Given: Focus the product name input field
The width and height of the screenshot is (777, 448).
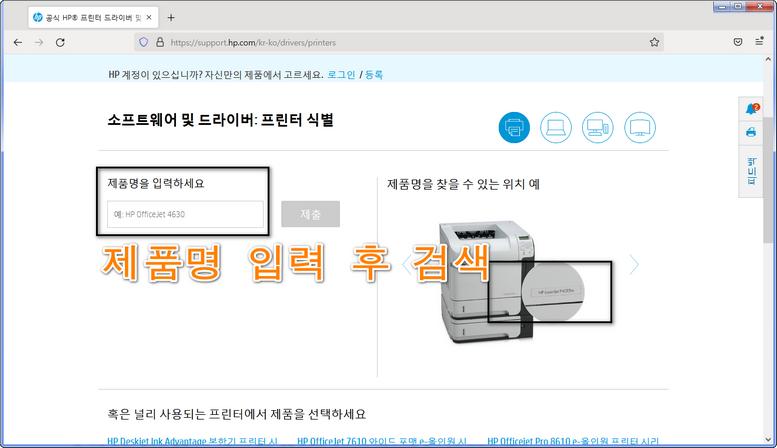Looking at the screenshot, I should pyautogui.click(x=185, y=214).
